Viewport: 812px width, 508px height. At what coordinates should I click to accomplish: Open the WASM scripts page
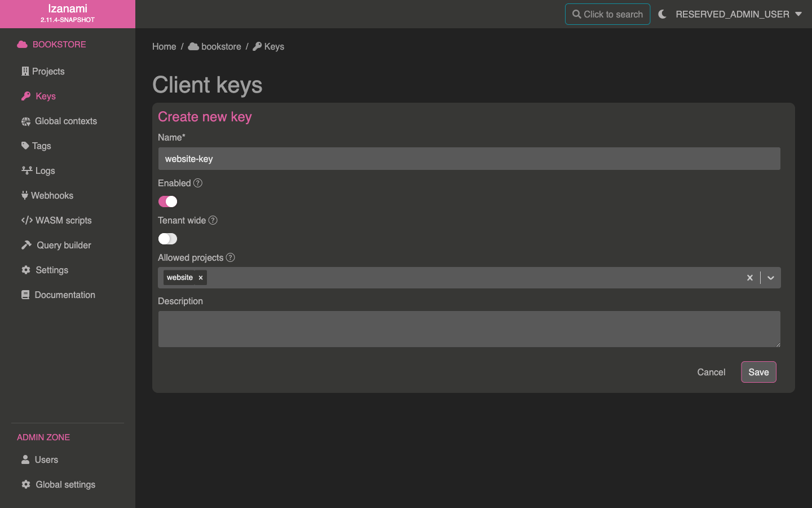point(63,220)
